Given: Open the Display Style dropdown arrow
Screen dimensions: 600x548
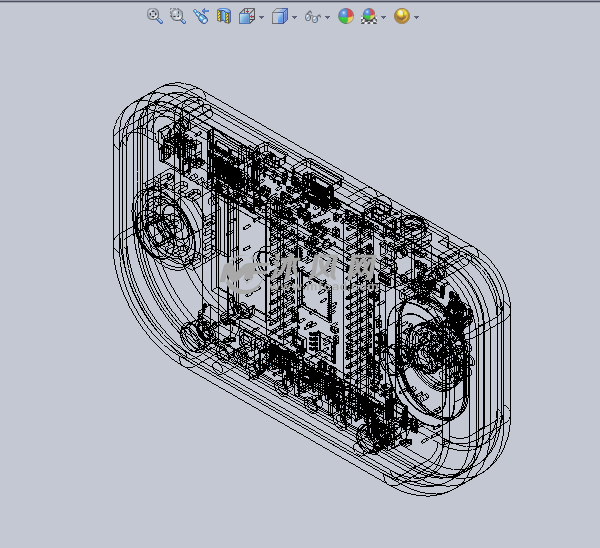Looking at the screenshot, I should click(294, 17).
